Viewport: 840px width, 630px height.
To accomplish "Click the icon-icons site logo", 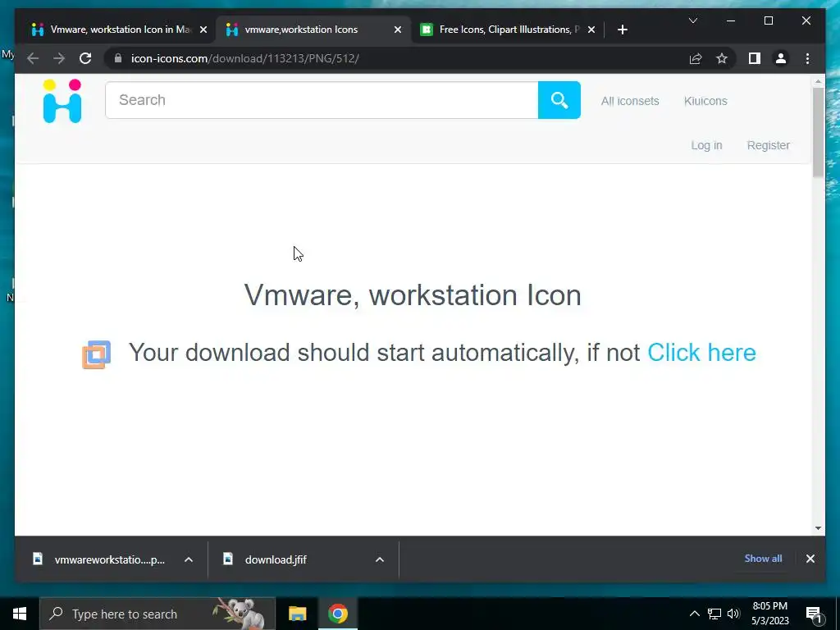I will (x=62, y=101).
